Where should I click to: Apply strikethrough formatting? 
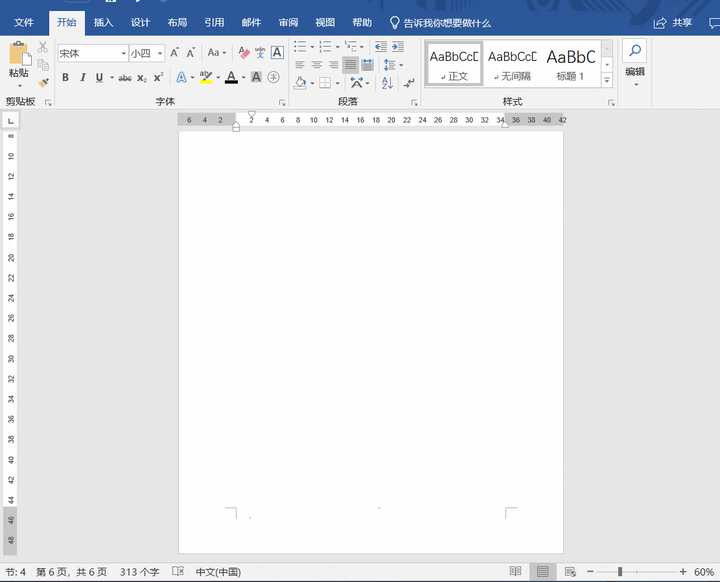[x=125, y=78]
